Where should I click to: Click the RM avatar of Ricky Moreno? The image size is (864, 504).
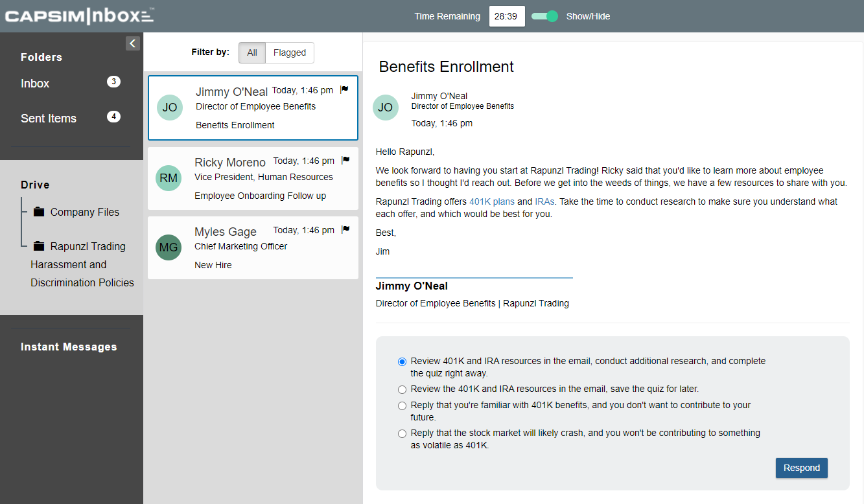click(x=169, y=178)
